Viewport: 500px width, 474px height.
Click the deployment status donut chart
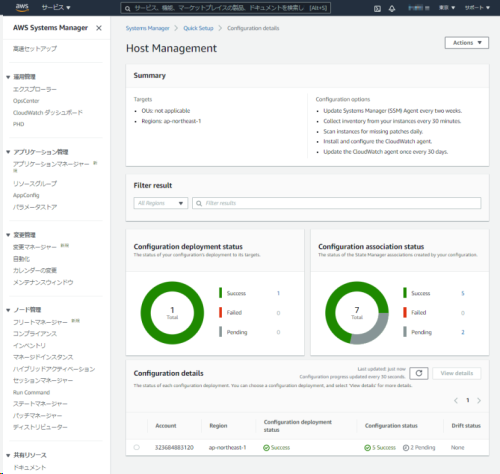pos(172,313)
